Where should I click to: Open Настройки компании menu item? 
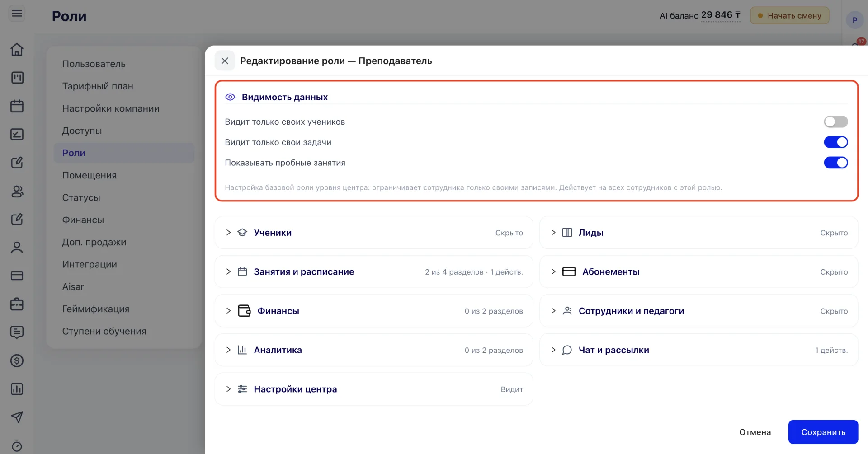(124, 108)
